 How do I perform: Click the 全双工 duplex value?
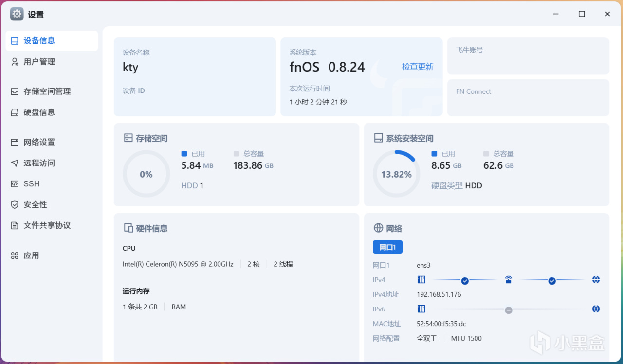point(427,338)
